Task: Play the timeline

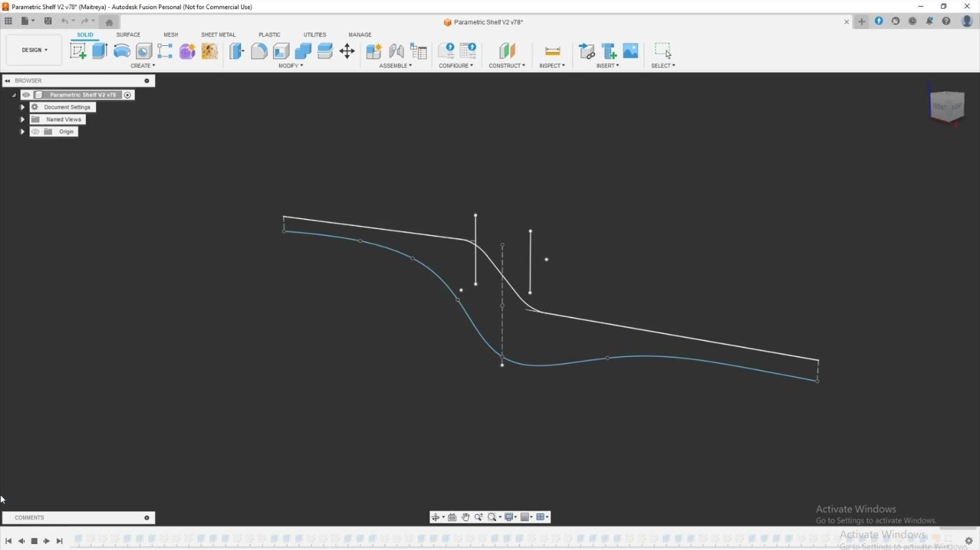Action: click(x=47, y=541)
